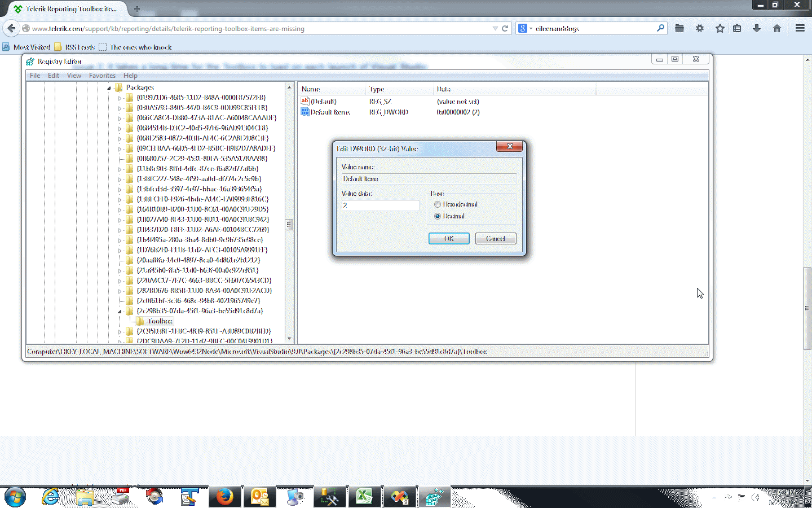Expand the {21af45b0 package key
812x508 pixels.
120,271
